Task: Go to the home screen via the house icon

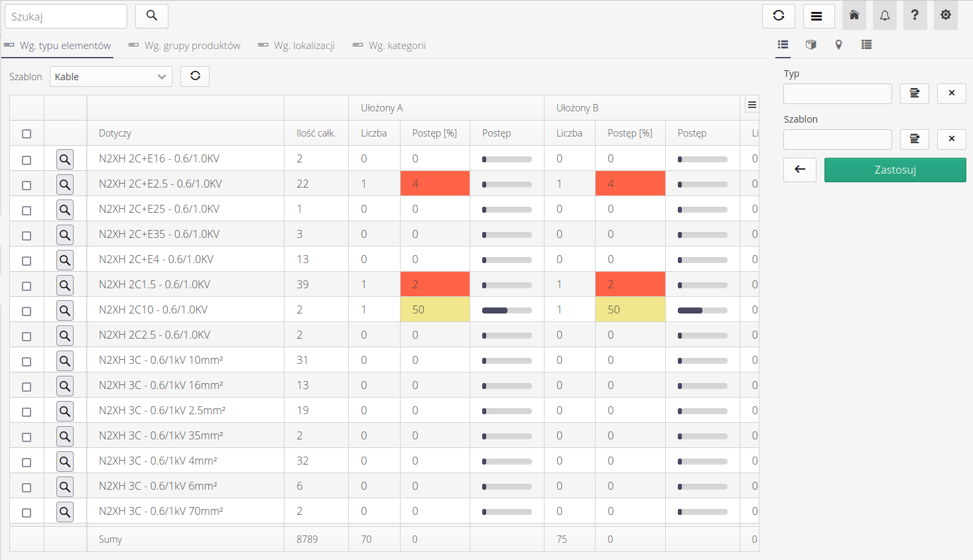Action: click(x=854, y=15)
